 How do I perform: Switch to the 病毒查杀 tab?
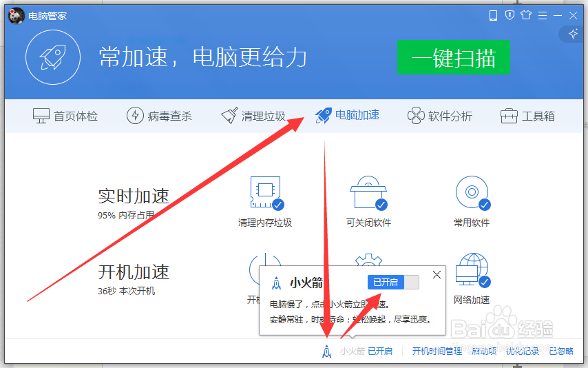[x=159, y=116]
